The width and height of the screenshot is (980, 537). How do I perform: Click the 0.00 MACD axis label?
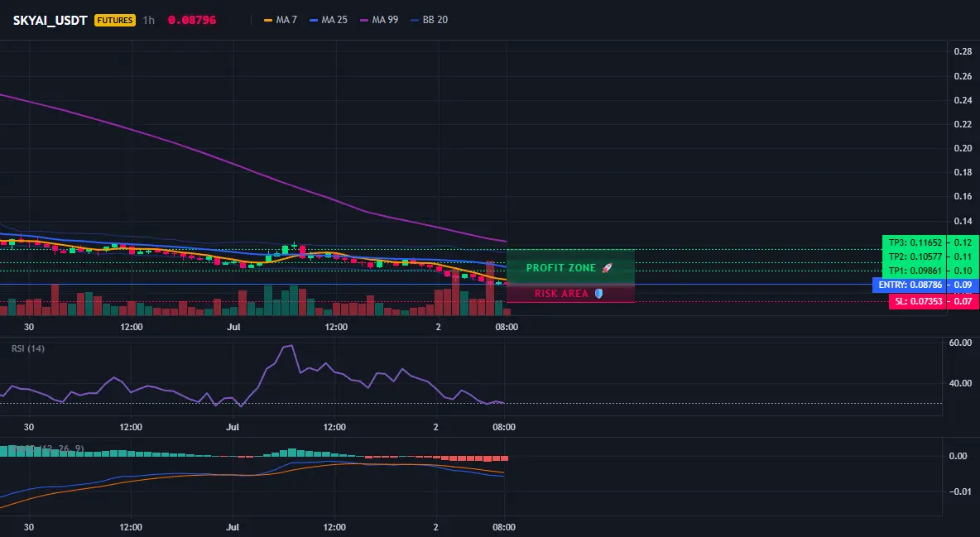pyautogui.click(x=958, y=456)
